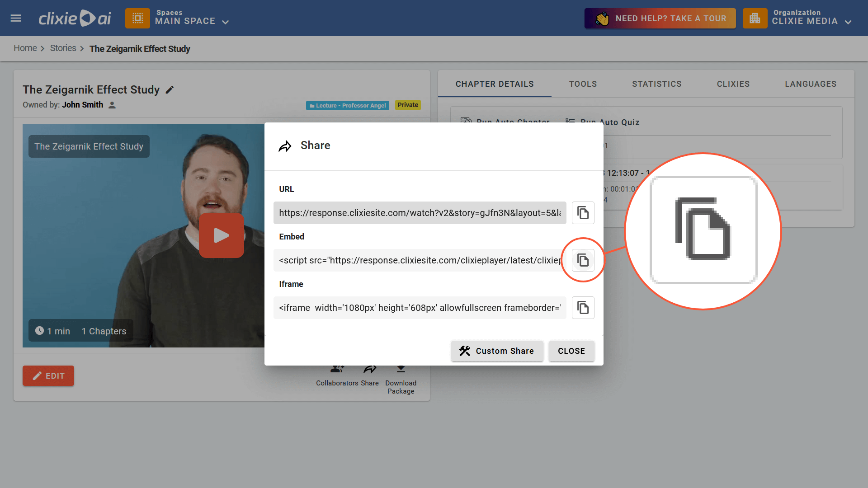Click the Lecture - Professor Angel tag
868x488 pixels.
point(348,105)
